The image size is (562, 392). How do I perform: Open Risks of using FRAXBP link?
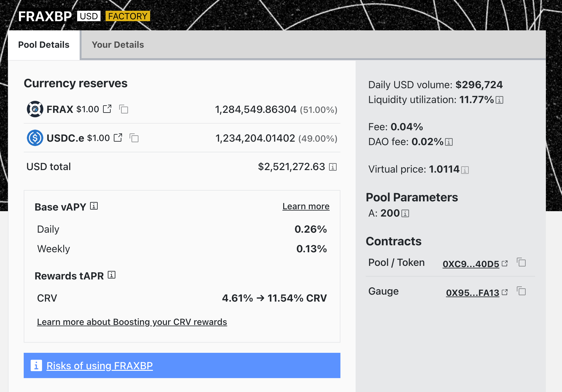(100, 366)
